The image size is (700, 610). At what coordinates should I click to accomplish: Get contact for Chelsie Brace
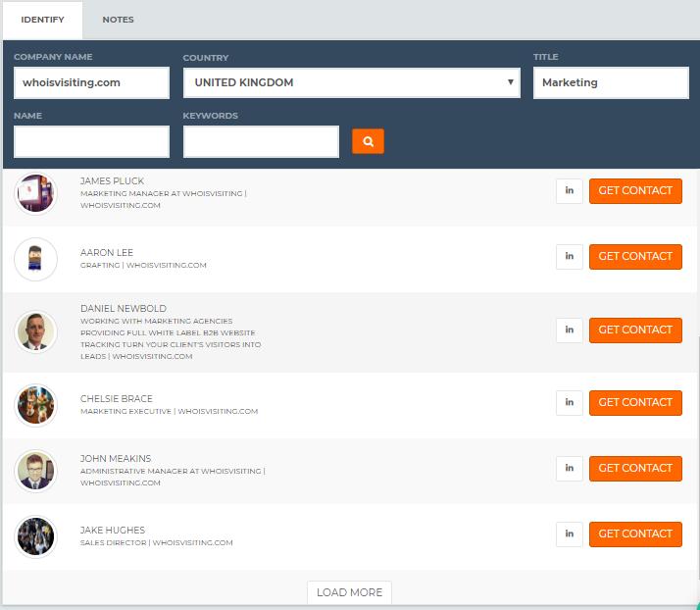635,402
